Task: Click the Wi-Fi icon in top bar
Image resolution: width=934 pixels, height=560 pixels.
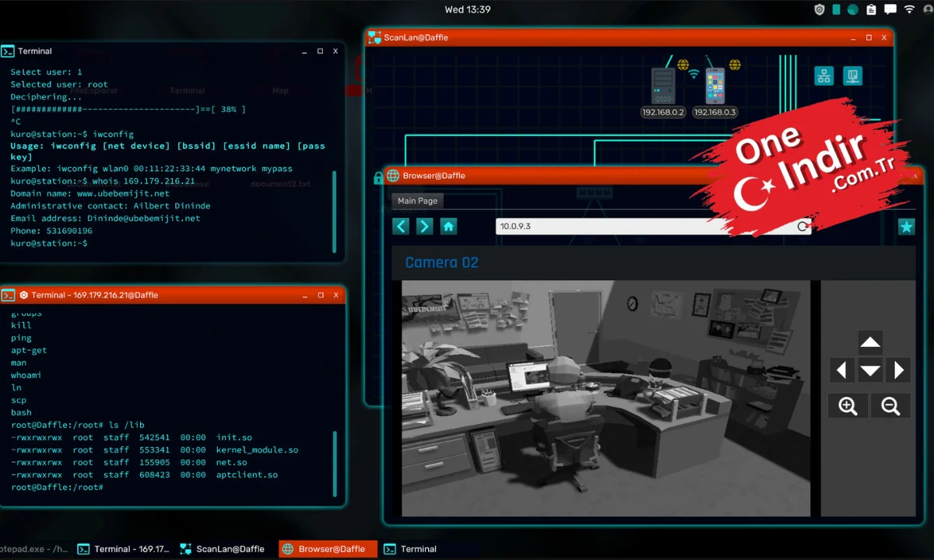Action: (909, 9)
